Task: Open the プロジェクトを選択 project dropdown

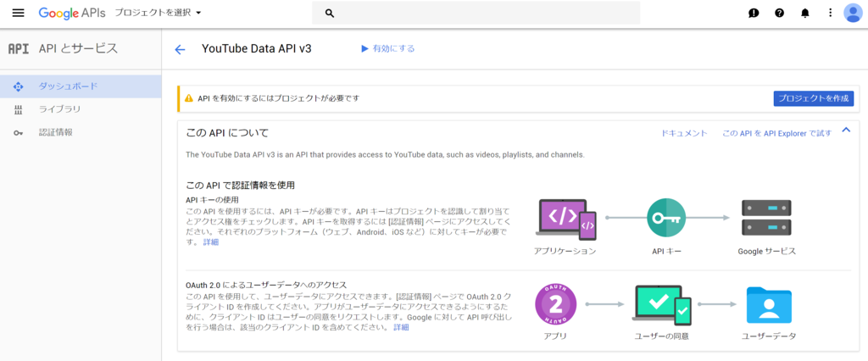Action: (x=158, y=13)
